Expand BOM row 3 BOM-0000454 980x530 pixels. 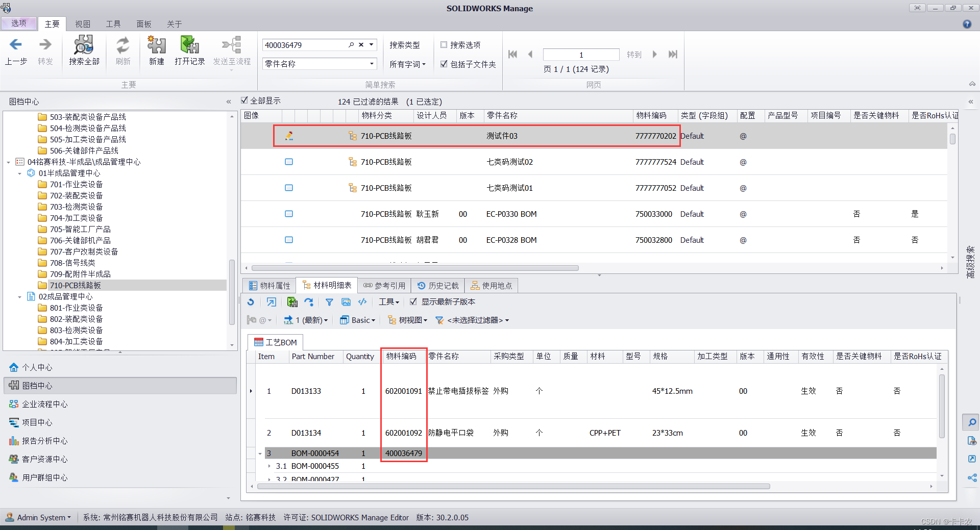click(260, 453)
